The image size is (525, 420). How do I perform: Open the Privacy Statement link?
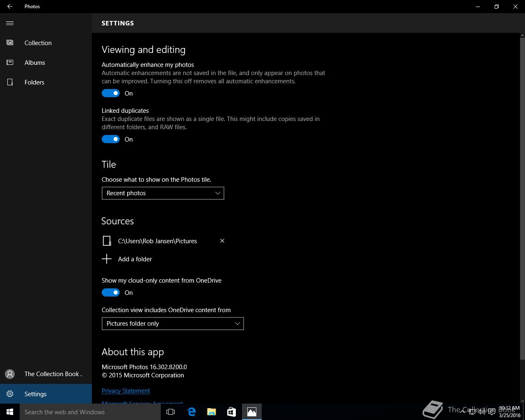pos(126,391)
